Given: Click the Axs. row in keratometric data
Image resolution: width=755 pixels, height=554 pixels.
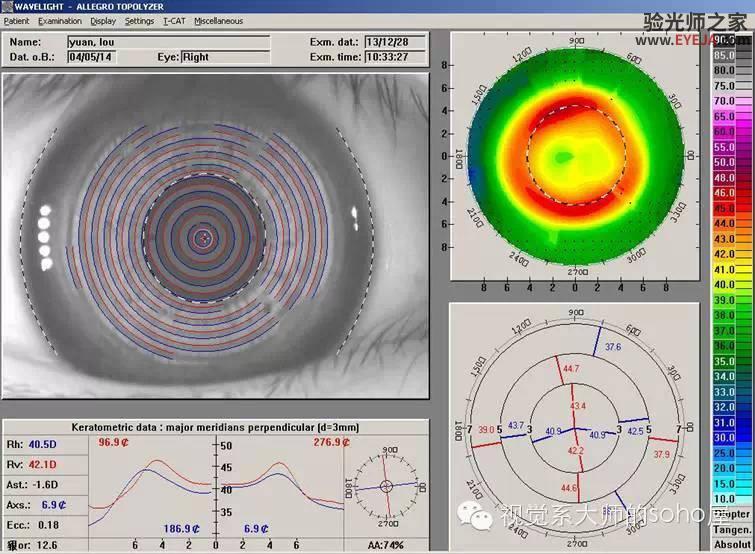Looking at the screenshot, I should click(46, 505).
